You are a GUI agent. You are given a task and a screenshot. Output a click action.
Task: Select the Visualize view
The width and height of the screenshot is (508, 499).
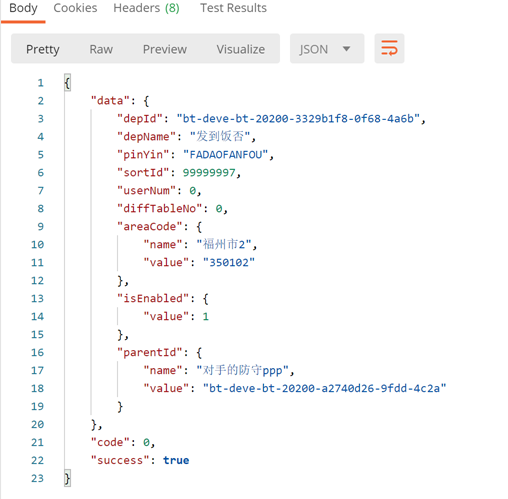[241, 49]
